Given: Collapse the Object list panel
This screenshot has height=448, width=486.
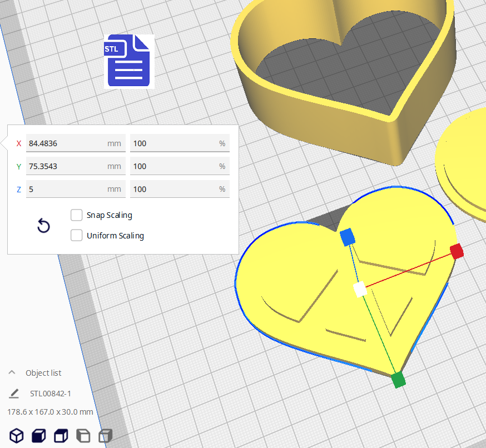Looking at the screenshot, I should 12,373.
